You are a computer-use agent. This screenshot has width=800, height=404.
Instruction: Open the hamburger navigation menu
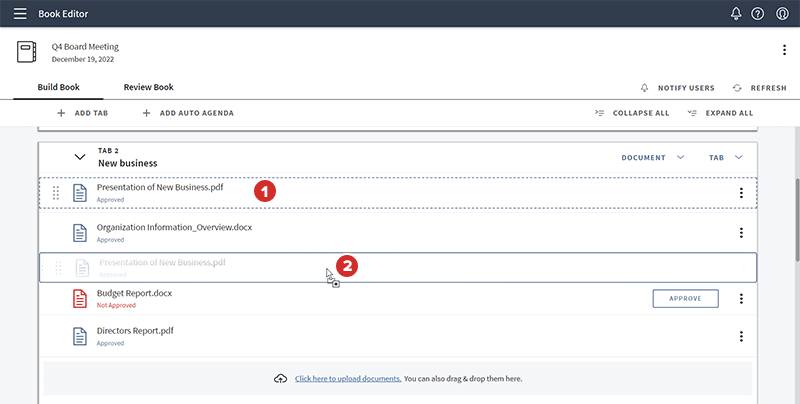click(x=20, y=14)
